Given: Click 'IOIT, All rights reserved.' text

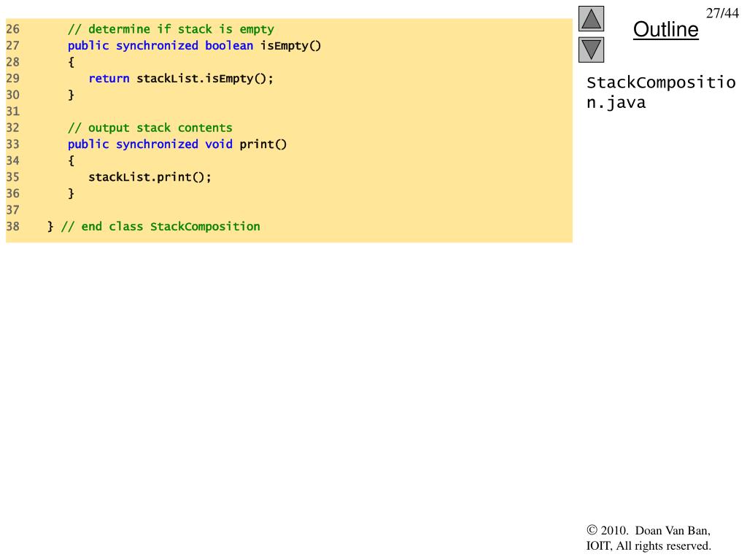Looking at the screenshot, I should pyautogui.click(x=649, y=545).
